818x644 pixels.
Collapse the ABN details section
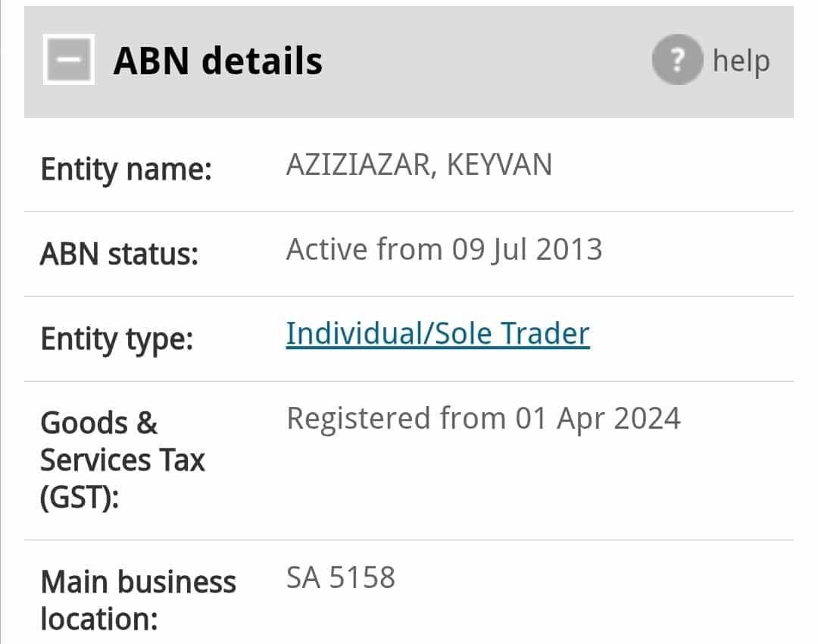click(x=68, y=60)
